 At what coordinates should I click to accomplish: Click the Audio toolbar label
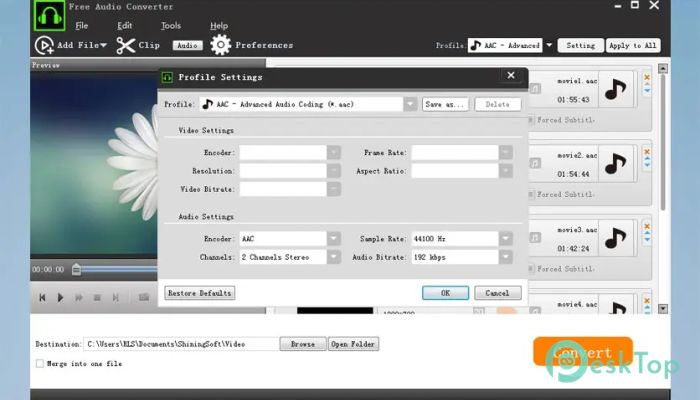point(187,46)
